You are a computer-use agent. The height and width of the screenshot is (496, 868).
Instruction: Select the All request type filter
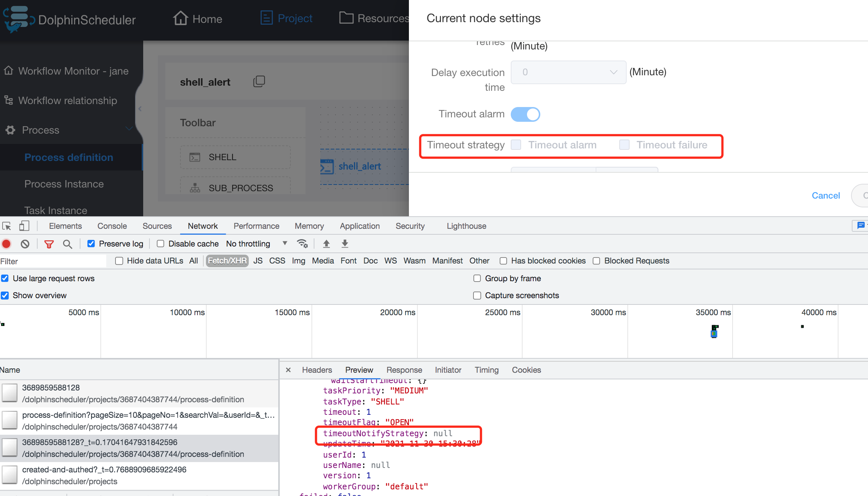click(193, 261)
